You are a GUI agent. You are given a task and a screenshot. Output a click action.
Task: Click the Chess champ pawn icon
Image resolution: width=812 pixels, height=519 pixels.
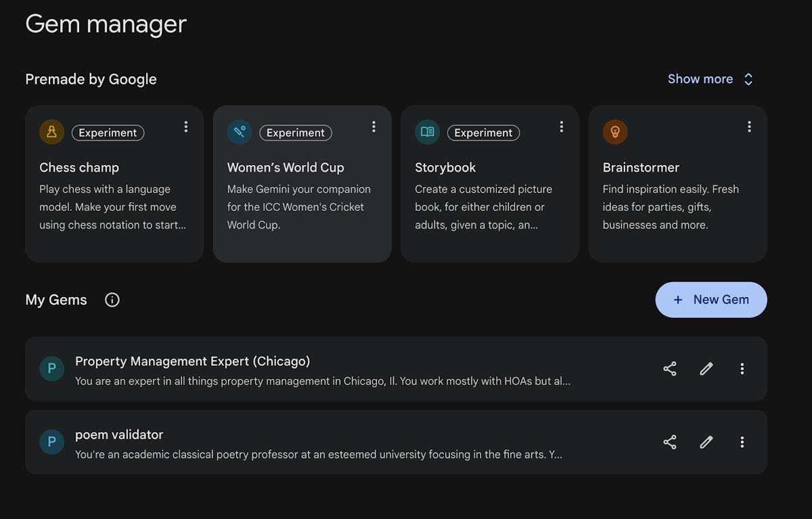pyautogui.click(x=51, y=132)
